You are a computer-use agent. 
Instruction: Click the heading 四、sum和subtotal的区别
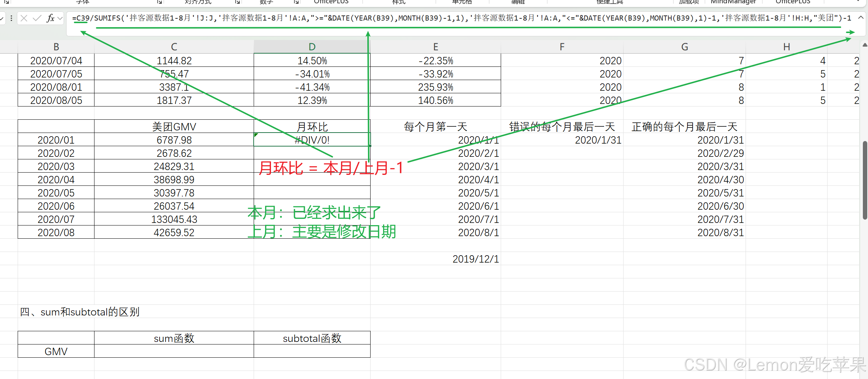(x=79, y=312)
